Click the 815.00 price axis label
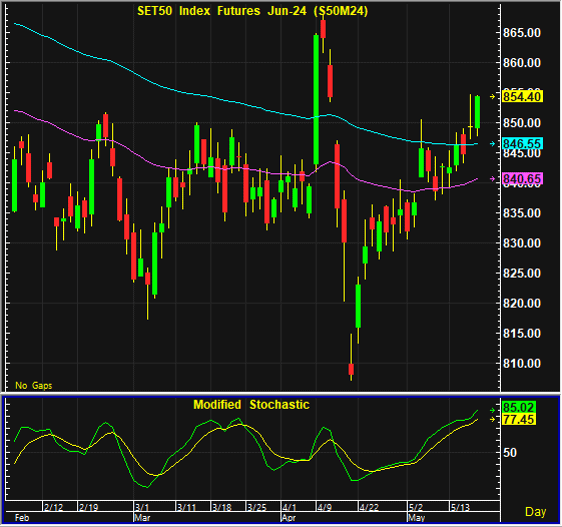The image size is (562, 527). click(x=522, y=334)
